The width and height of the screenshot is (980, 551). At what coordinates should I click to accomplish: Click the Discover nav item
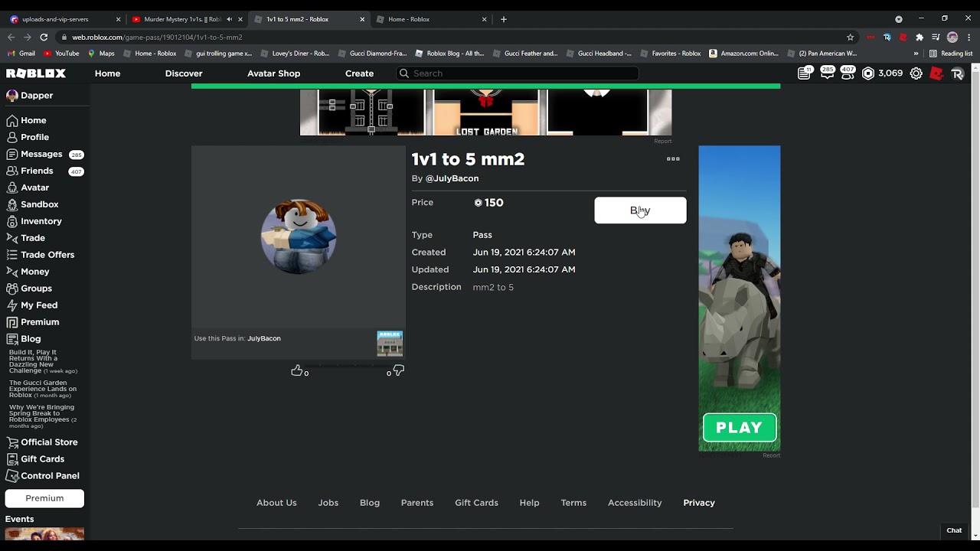click(x=184, y=73)
